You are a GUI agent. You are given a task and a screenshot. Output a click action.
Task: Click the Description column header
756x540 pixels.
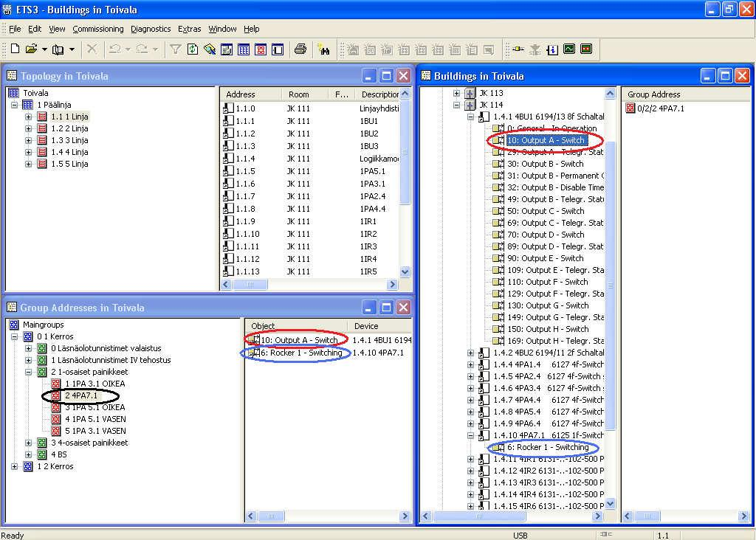[378, 94]
